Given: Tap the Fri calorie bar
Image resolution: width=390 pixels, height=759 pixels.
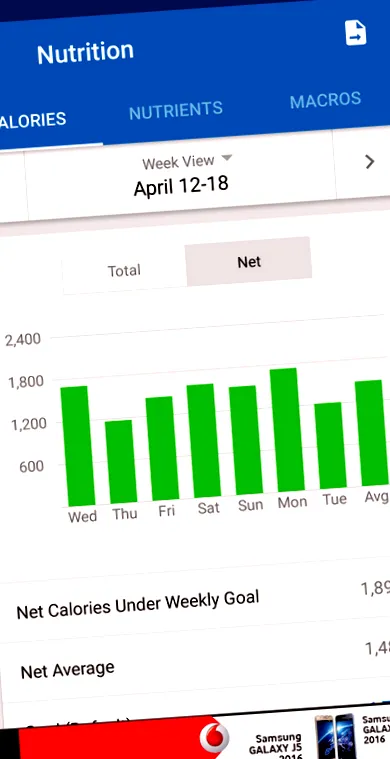Looking at the screenshot, I should pyautogui.click(x=162, y=448).
